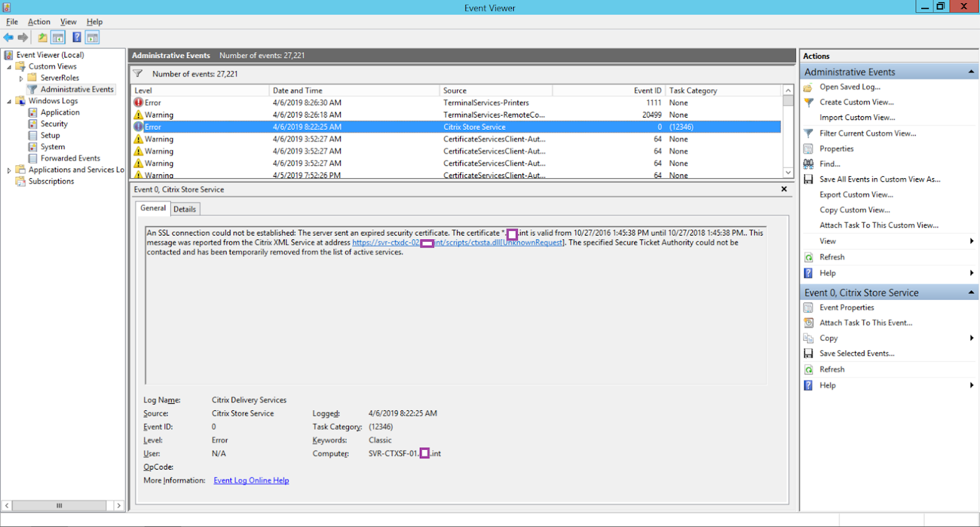Sort events by the Source column header

(x=496, y=90)
